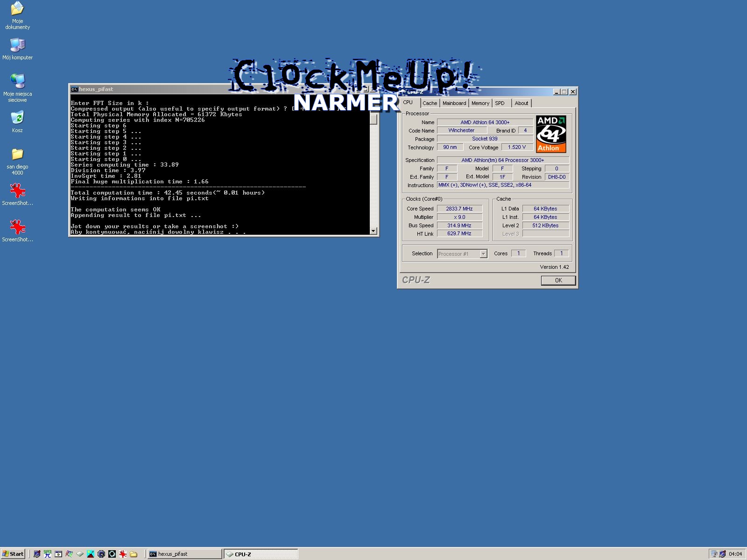Click the 90 nm technology value
This screenshot has height=560, width=747.
coord(450,147)
